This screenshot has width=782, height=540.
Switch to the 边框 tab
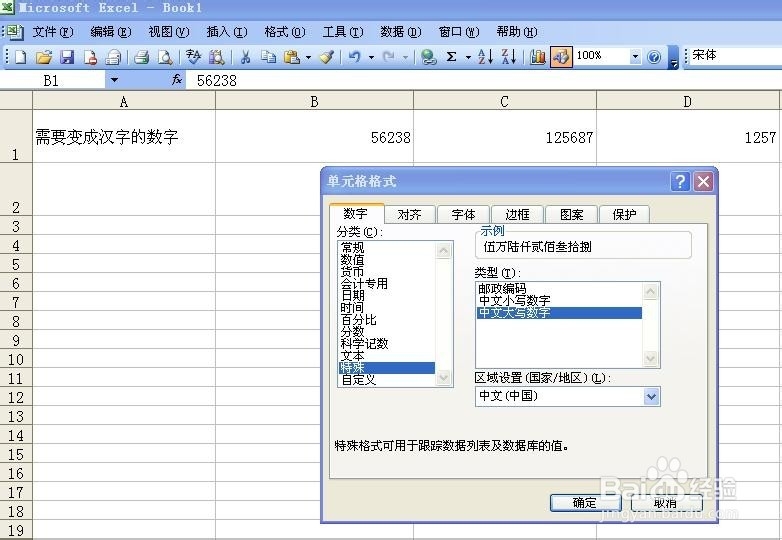(x=517, y=215)
